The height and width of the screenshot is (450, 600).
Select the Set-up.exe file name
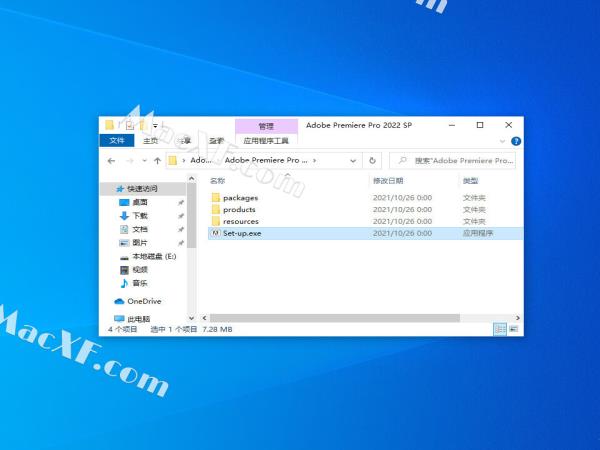242,233
